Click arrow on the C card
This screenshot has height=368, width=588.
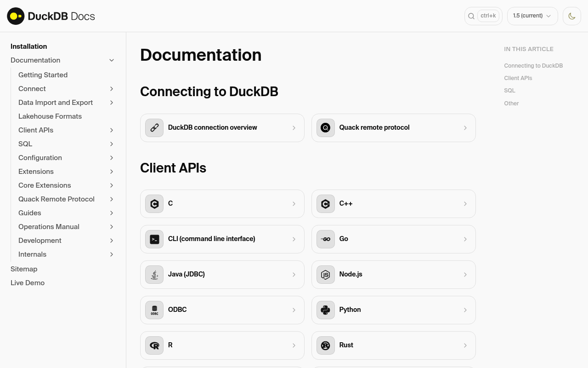coord(294,204)
